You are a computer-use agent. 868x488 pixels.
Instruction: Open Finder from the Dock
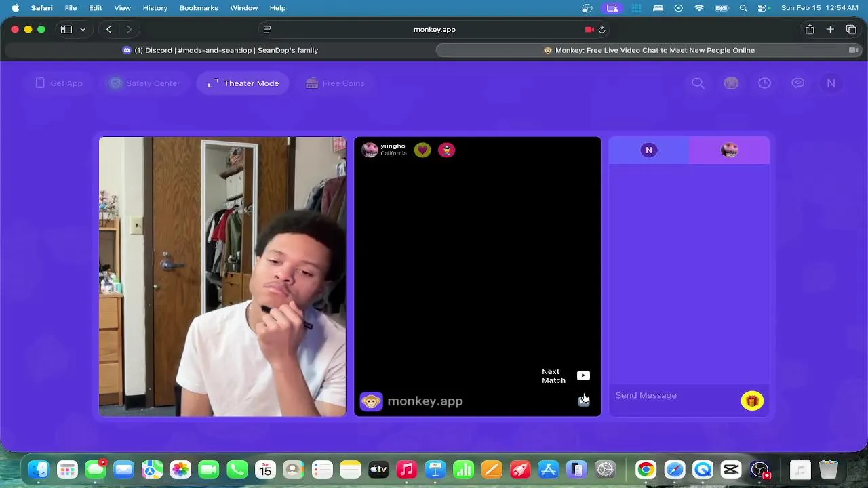point(39,469)
